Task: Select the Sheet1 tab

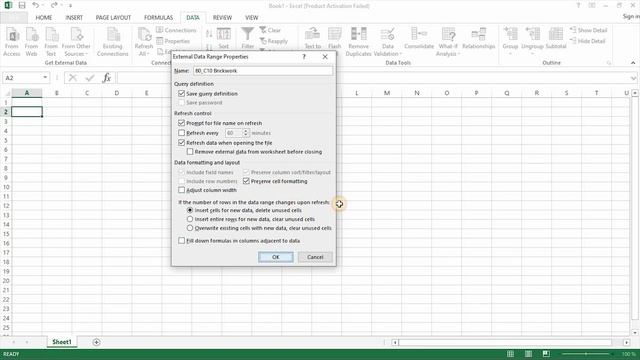Action: tap(62, 342)
